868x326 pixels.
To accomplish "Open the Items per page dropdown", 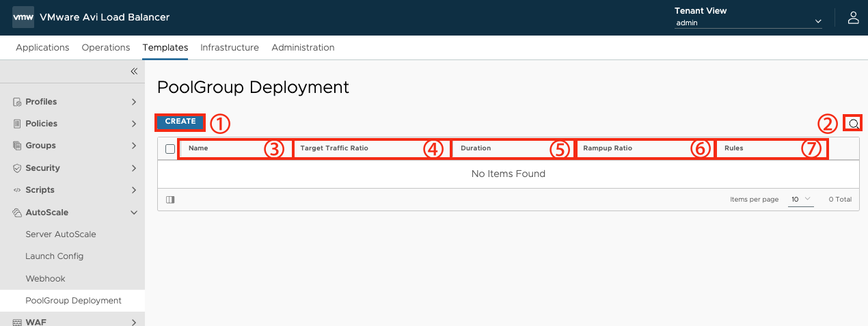I will (x=800, y=200).
